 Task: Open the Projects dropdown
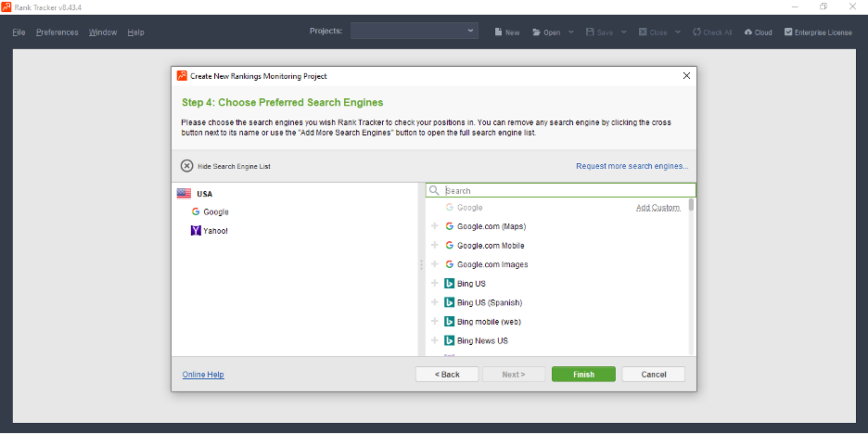(x=414, y=32)
